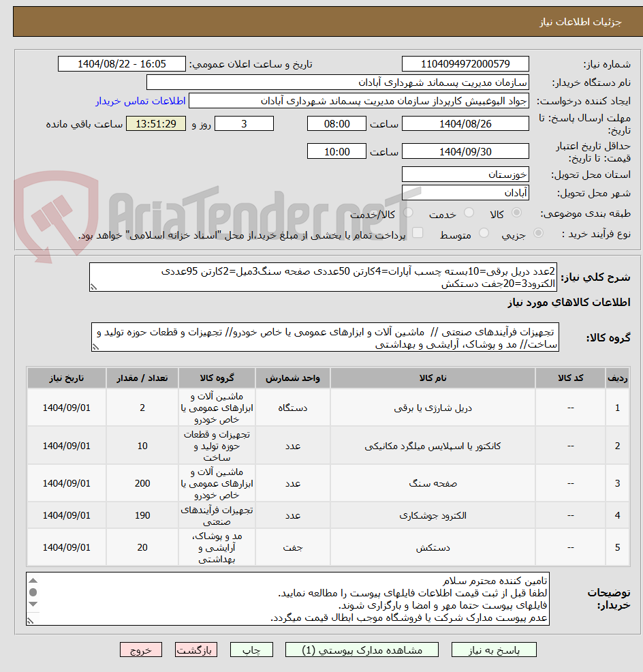This screenshot has width=643, height=672.
Task: Select جزیی under نوع فرآیند خرید
Action: (538, 232)
